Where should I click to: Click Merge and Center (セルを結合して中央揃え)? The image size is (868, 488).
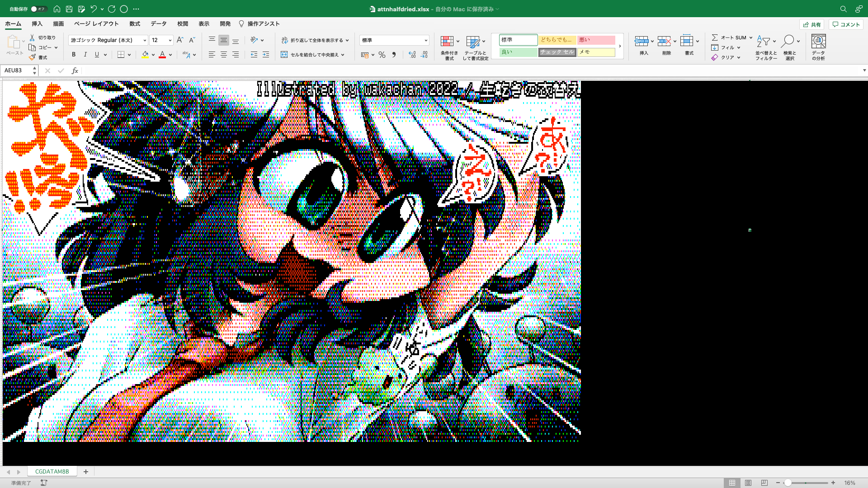tap(312, 55)
